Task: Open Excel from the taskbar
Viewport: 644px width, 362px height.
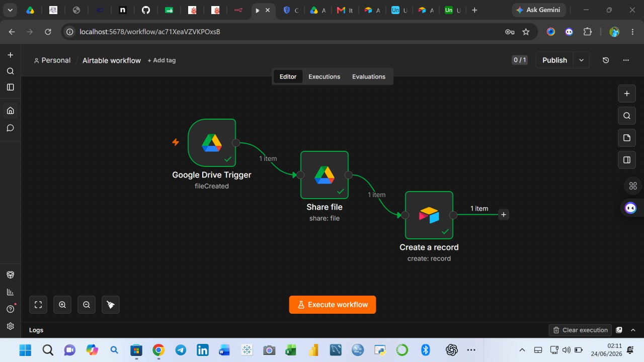Action: click(291, 350)
